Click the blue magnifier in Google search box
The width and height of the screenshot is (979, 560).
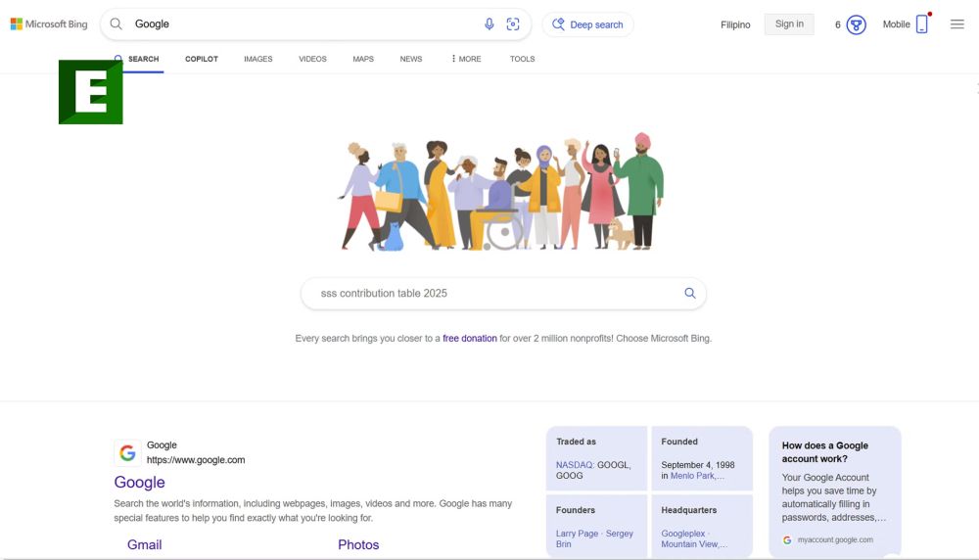tap(689, 293)
